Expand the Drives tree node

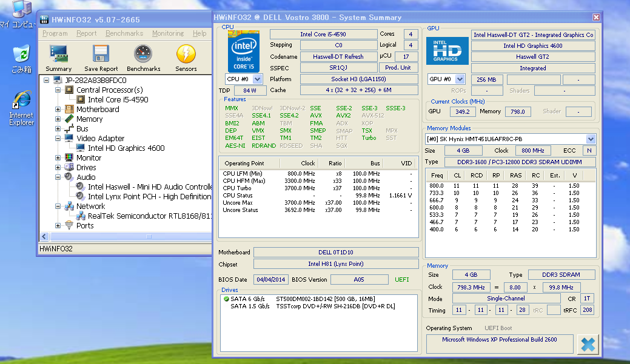click(58, 167)
